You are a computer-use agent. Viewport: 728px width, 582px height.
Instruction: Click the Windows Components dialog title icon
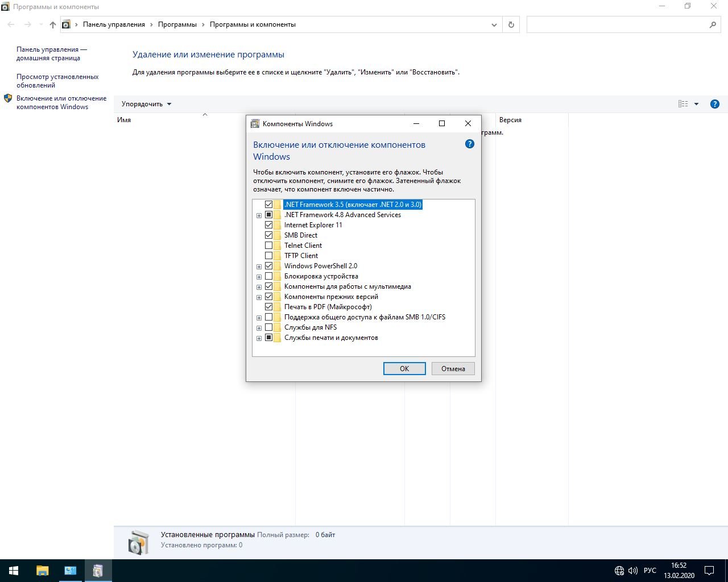[x=255, y=123]
